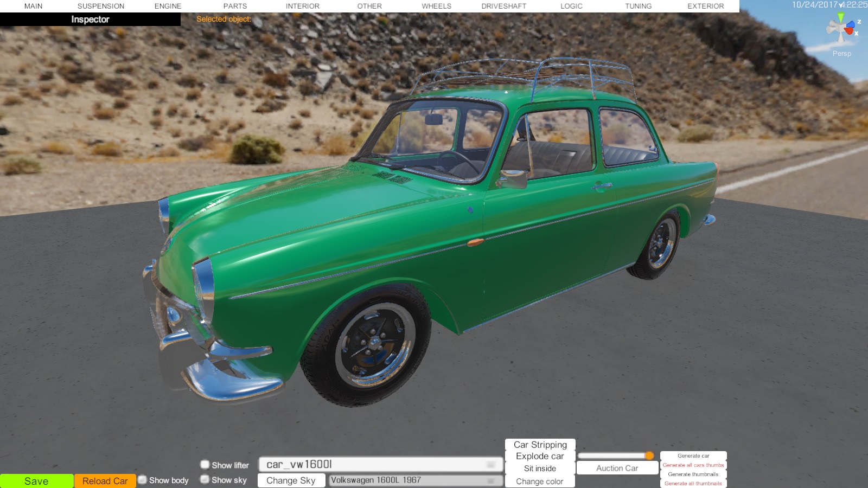Click the red X-axis cone on the gizmo
Viewport: 868px width, 488px height.
pos(849,31)
